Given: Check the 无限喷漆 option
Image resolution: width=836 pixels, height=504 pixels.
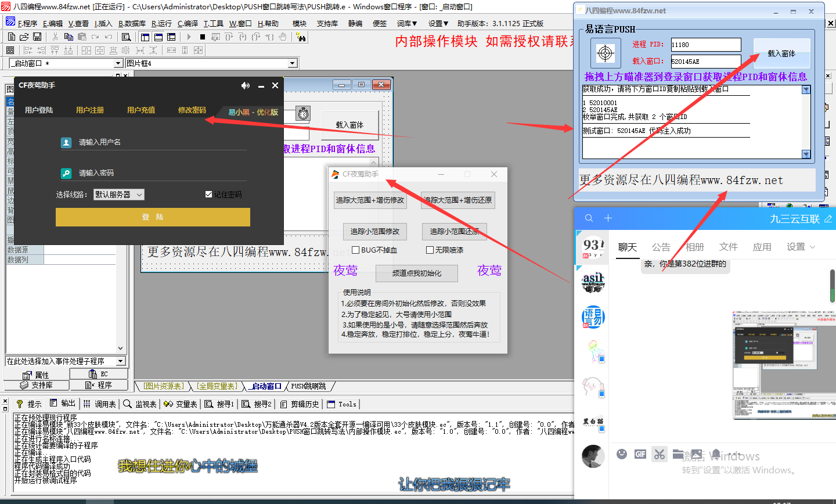Looking at the screenshot, I should [x=430, y=250].
